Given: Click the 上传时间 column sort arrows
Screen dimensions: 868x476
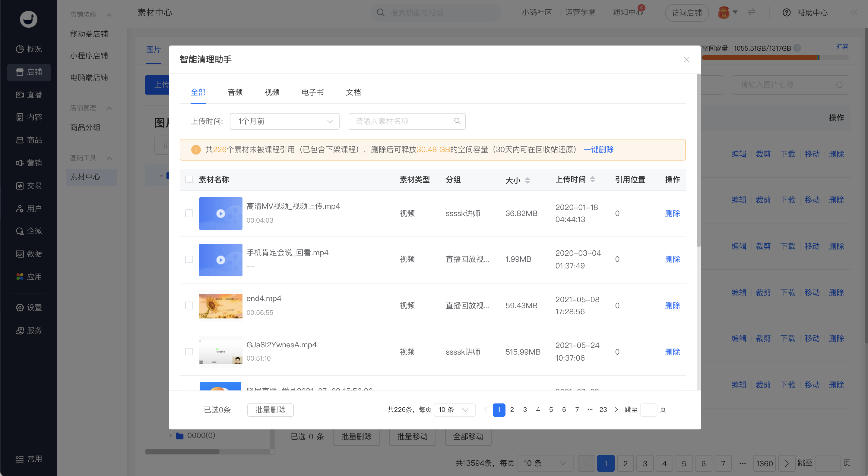Looking at the screenshot, I should coord(592,180).
